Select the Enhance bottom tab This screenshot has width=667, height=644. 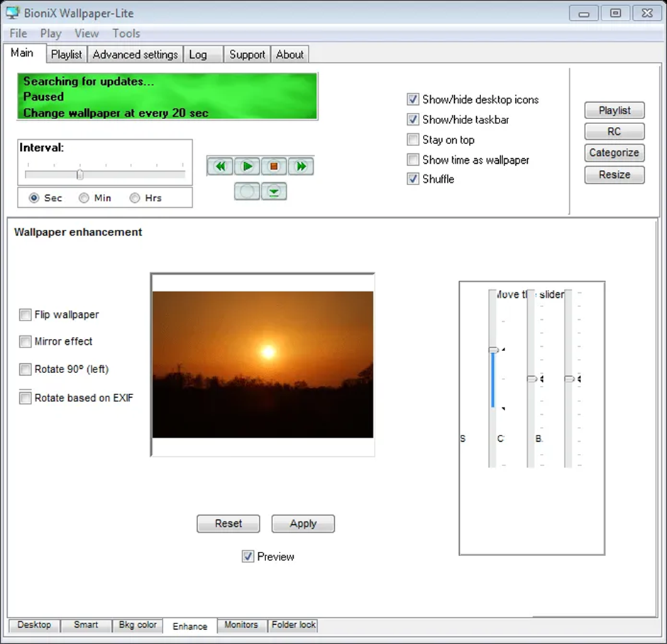(189, 626)
